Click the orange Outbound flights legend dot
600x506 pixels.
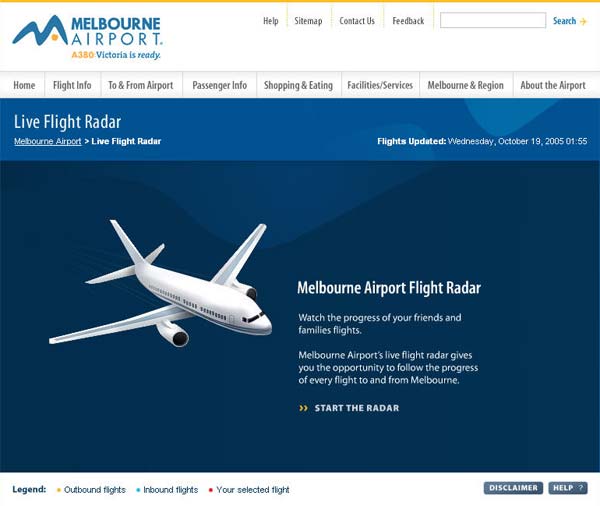click(x=59, y=490)
